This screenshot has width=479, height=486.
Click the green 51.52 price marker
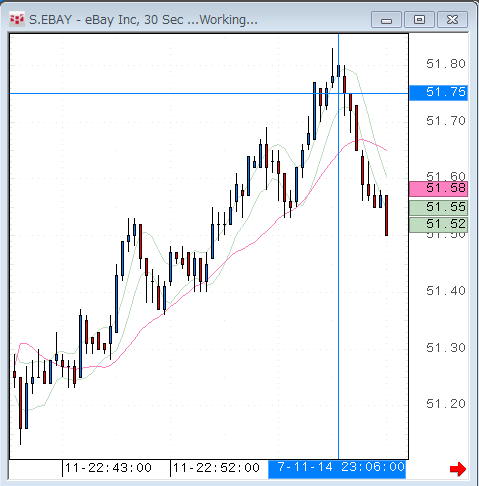438,224
